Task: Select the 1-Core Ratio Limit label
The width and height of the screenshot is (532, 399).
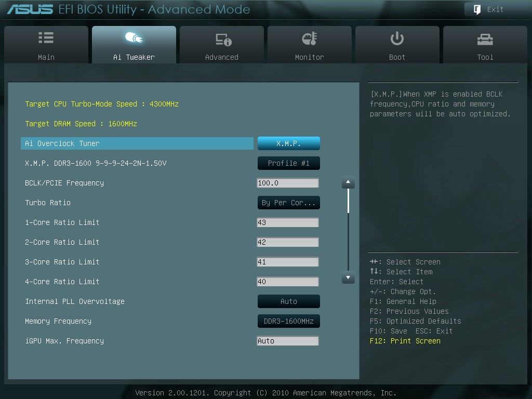Action: click(x=62, y=222)
